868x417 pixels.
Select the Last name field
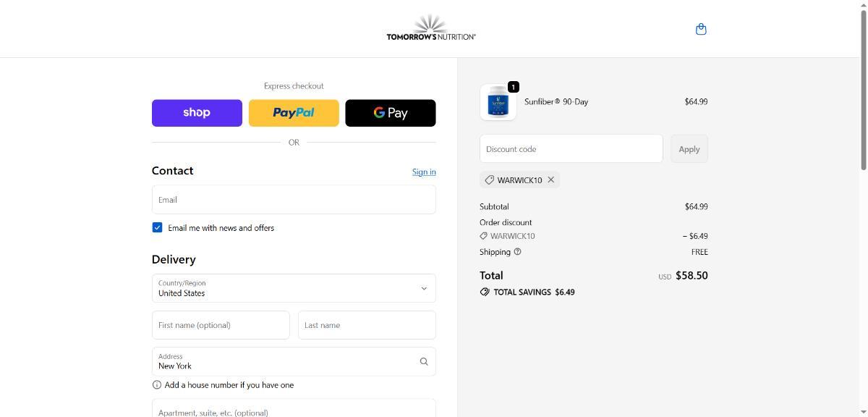coord(367,325)
